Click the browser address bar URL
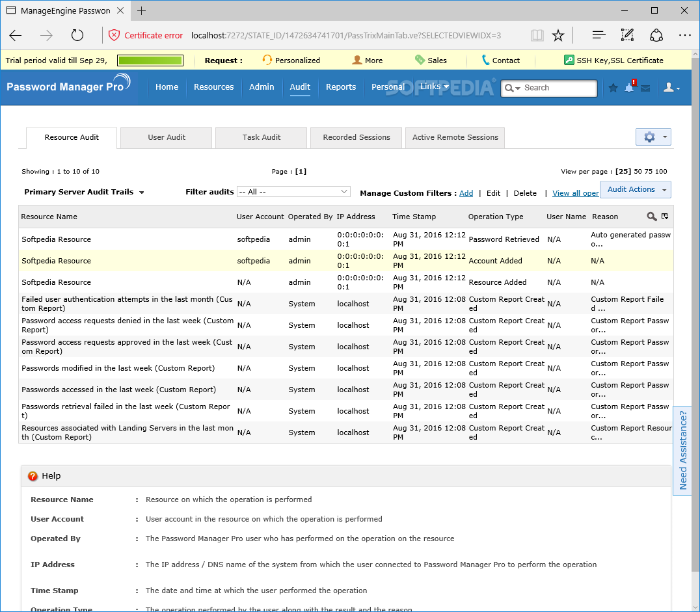 (x=346, y=35)
